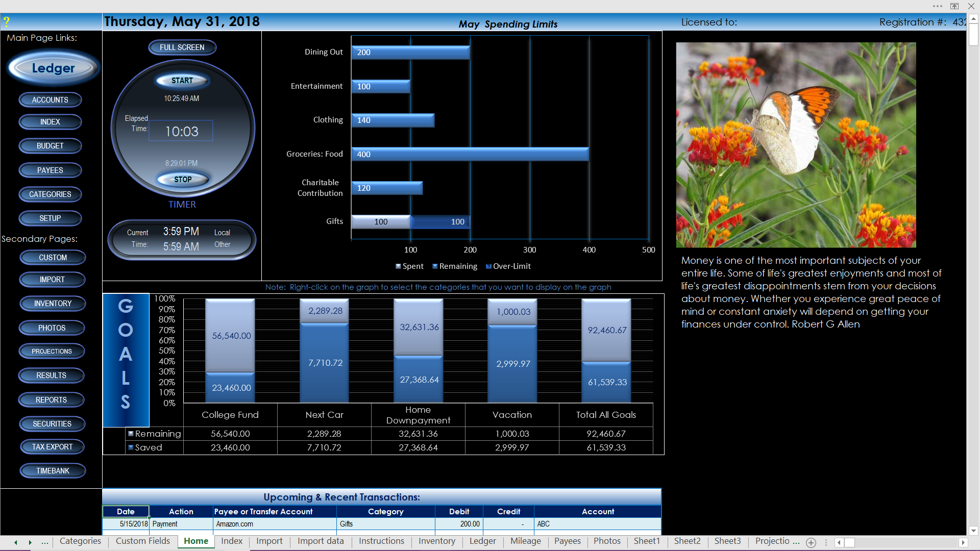Toggle Spent legend checkbox in chart
The height and width of the screenshot is (551, 980).
coord(398,266)
